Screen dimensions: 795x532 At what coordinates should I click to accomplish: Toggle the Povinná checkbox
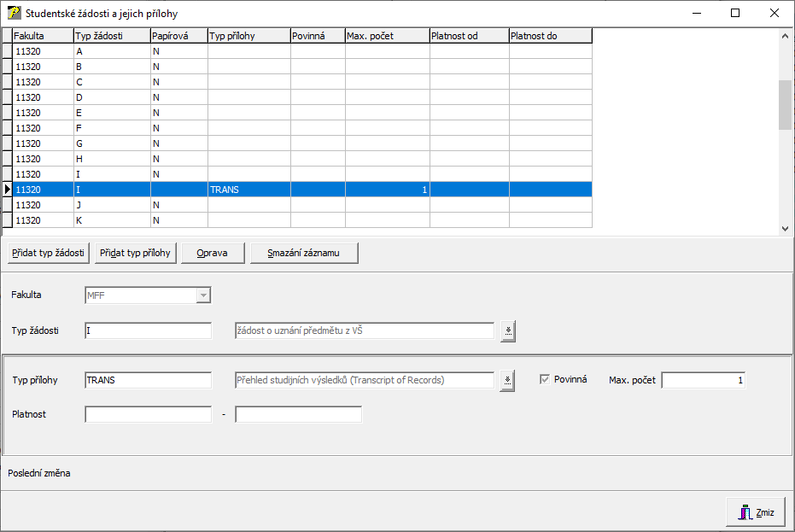coord(545,380)
